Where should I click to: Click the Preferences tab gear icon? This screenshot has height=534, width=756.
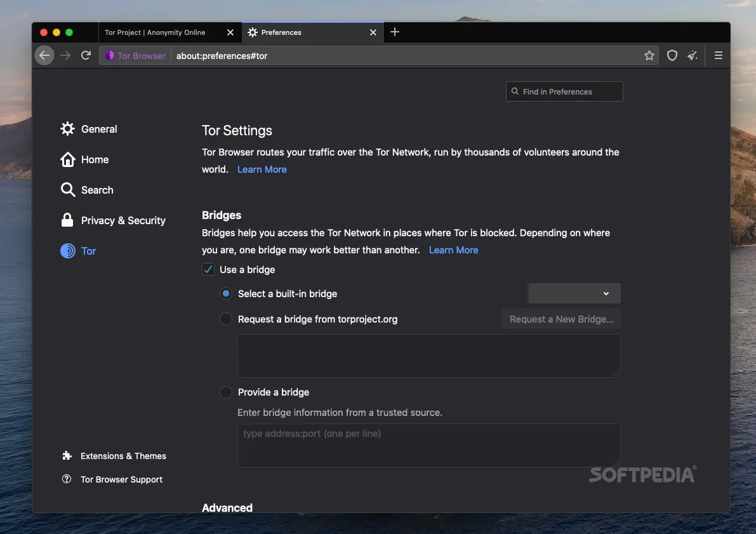click(x=253, y=32)
